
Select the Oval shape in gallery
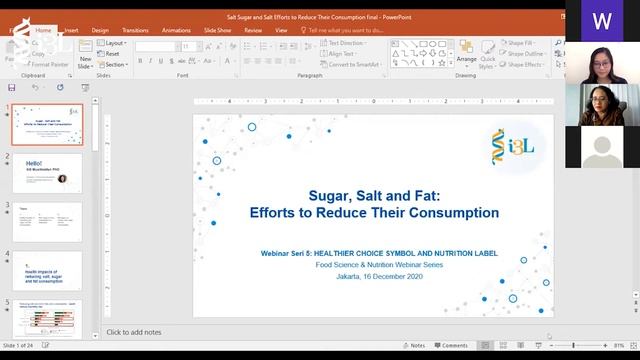coord(433,44)
